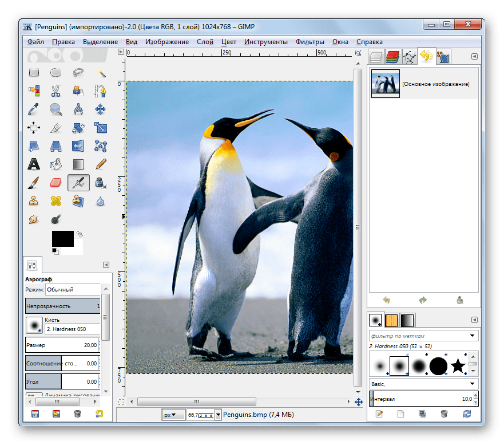Select the Pencil tool
504x445 pixels.
(x=101, y=164)
